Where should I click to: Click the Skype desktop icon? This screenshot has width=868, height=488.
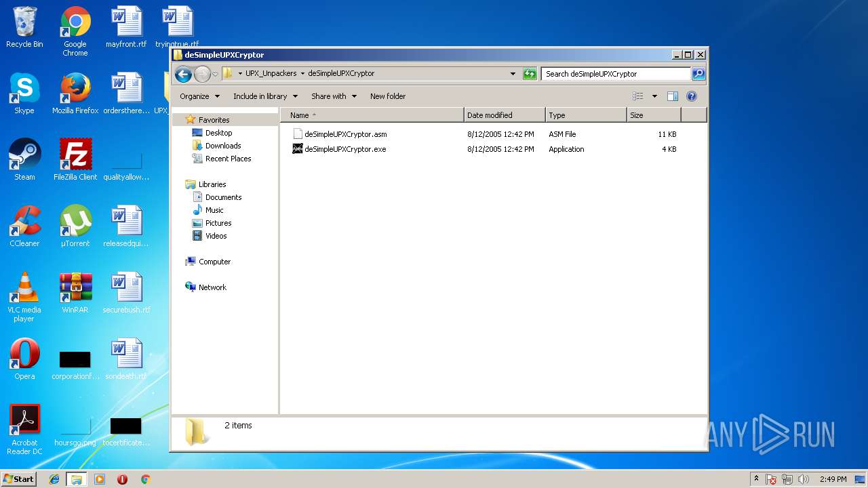pos(24,94)
